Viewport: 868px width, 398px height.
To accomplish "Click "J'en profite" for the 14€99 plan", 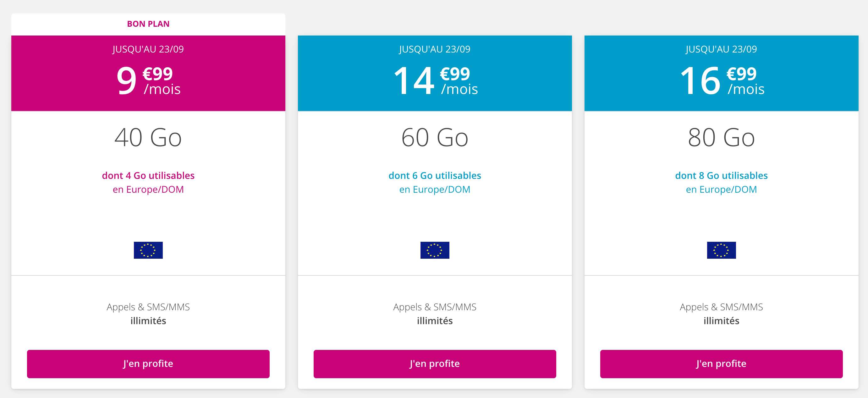I will coord(435,364).
